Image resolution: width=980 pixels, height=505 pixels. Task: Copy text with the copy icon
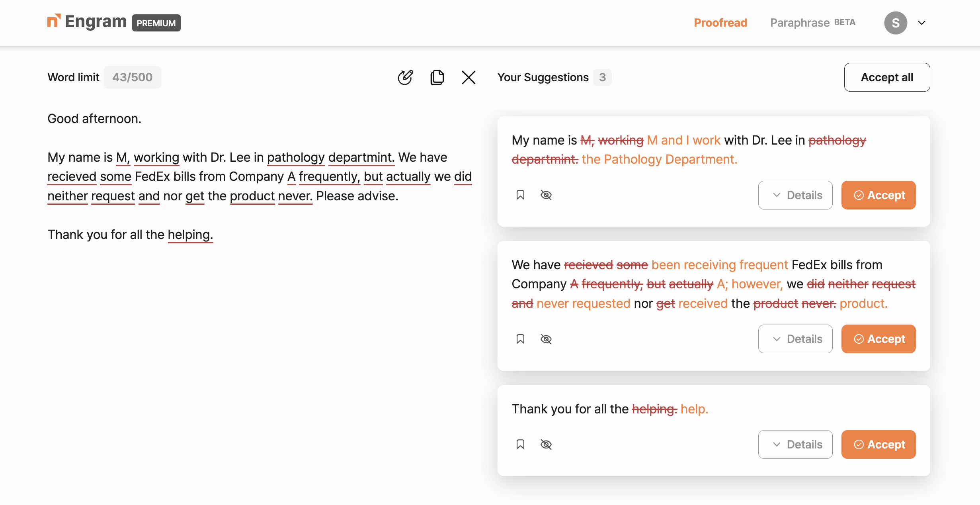[437, 77]
